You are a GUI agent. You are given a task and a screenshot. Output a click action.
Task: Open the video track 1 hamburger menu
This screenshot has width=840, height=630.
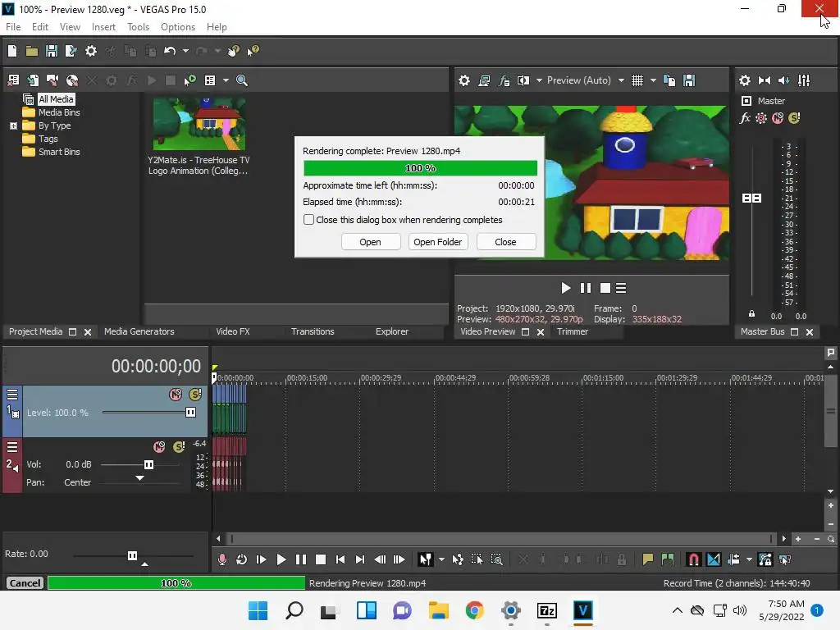(12, 395)
